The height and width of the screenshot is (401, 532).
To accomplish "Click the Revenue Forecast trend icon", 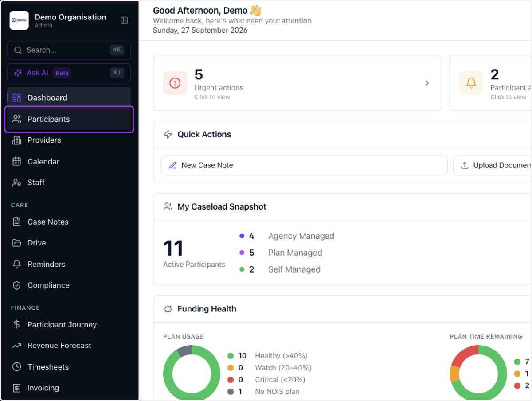I will point(17,346).
